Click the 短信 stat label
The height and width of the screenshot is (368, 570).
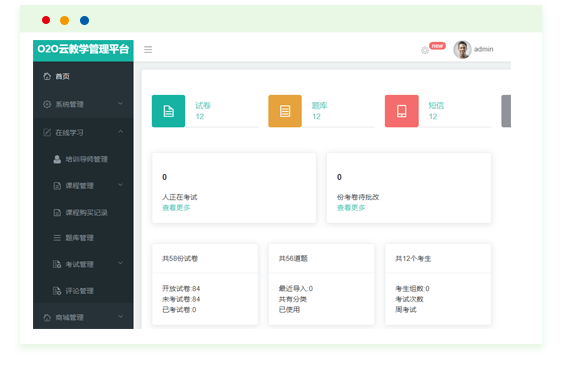[436, 105]
